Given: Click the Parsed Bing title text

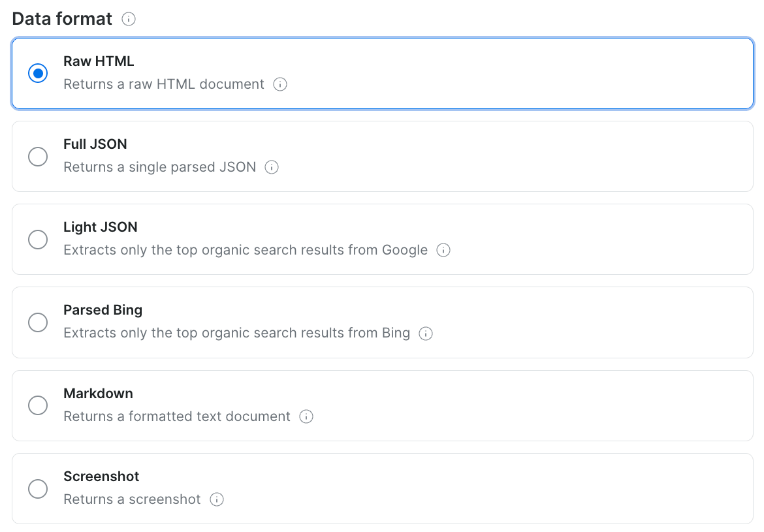Looking at the screenshot, I should (103, 310).
